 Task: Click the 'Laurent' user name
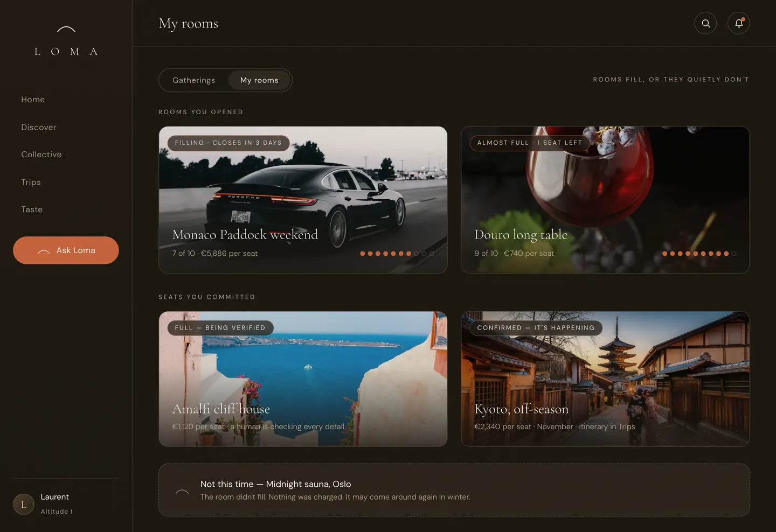point(55,497)
